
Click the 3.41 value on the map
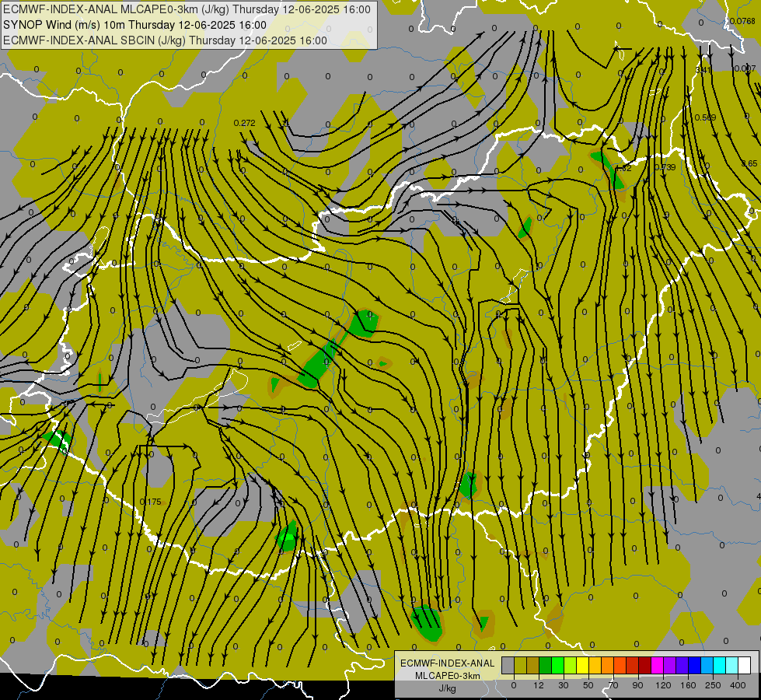tap(703, 70)
